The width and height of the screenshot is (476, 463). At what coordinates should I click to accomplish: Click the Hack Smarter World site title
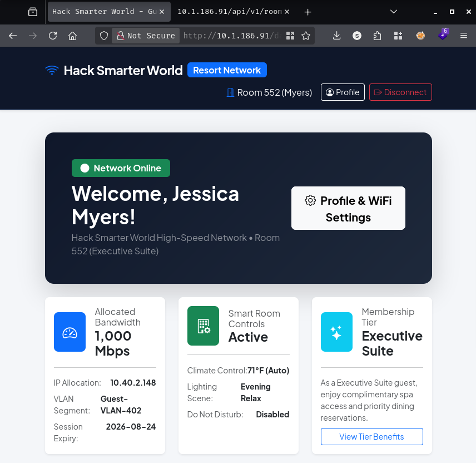click(x=123, y=71)
